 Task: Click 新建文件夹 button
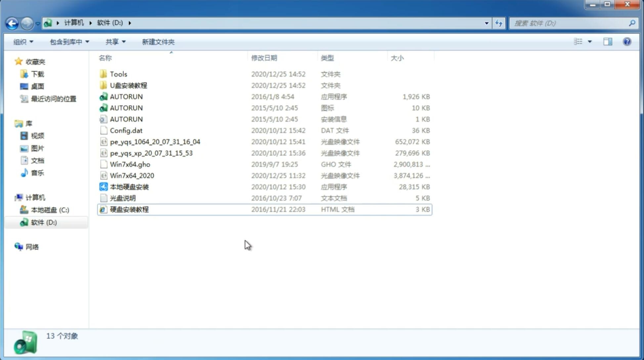(158, 41)
